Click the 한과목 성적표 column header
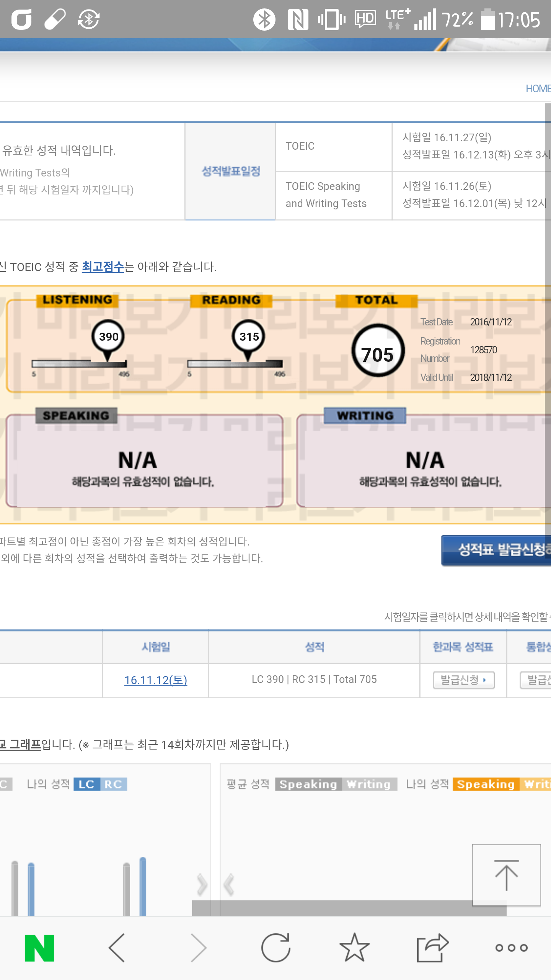Image resolution: width=551 pixels, height=980 pixels. (x=463, y=647)
